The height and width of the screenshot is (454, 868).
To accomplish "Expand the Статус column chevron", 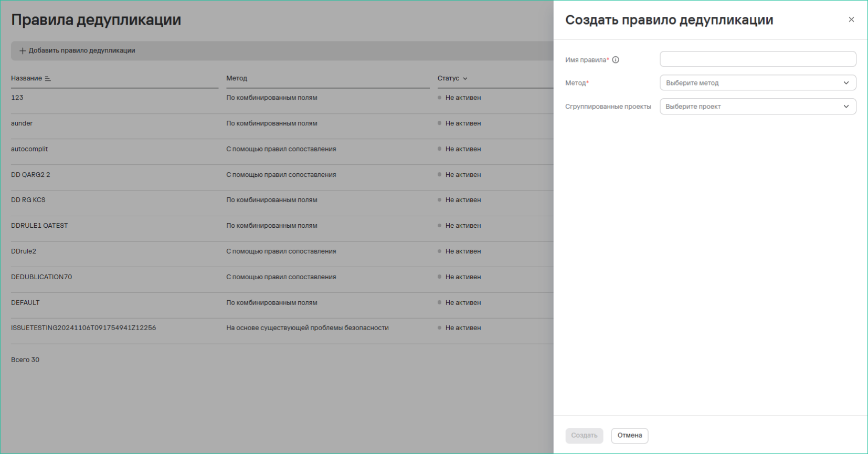I will click(465, 79).
